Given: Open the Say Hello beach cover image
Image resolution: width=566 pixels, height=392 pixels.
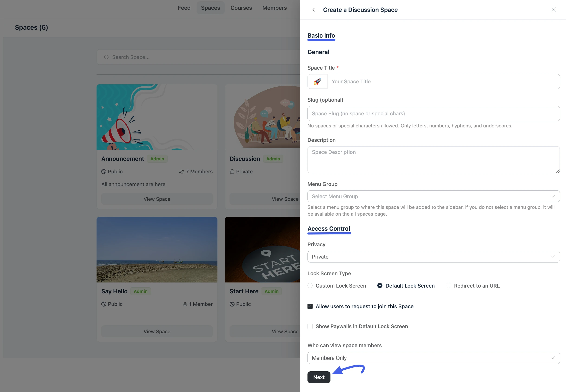Looking at the screenshot, I should click(x=157, y=249).
